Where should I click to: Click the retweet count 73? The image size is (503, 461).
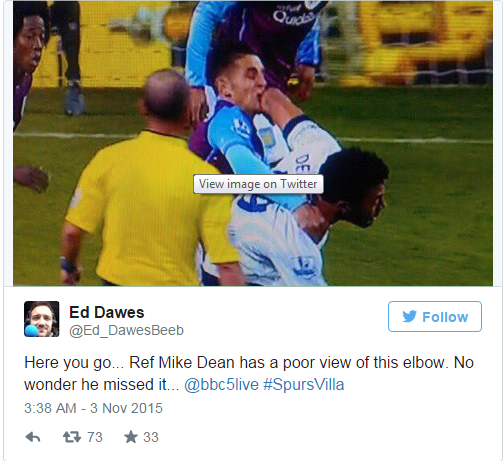coord(95,437)
